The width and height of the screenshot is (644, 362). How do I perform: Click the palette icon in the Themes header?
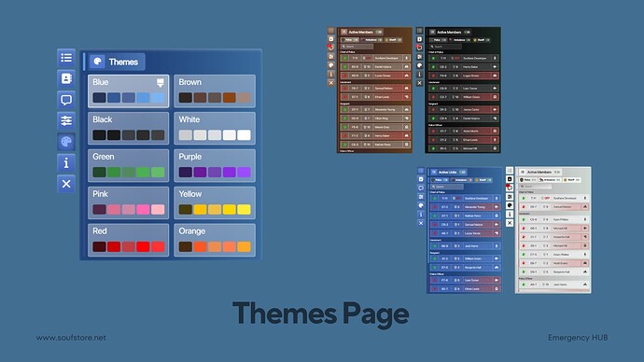tap(98, 62)
